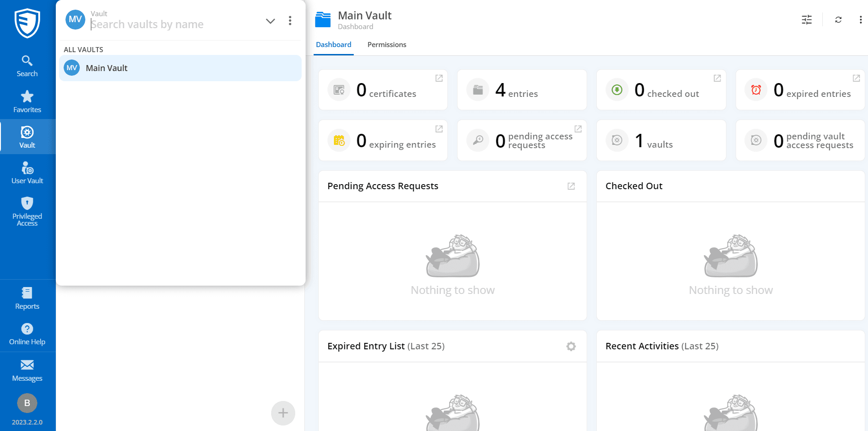Open Search in the left sidebar

point(27,66)
